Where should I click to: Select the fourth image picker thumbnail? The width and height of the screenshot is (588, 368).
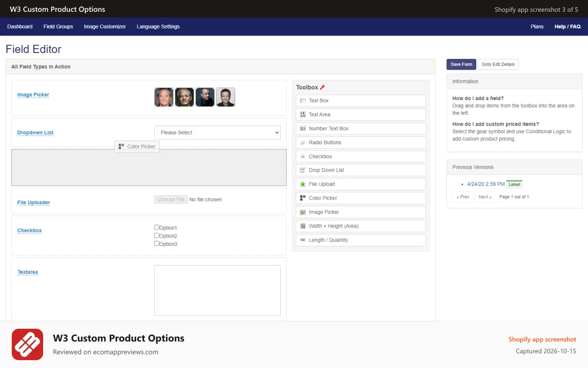point(225,97)
